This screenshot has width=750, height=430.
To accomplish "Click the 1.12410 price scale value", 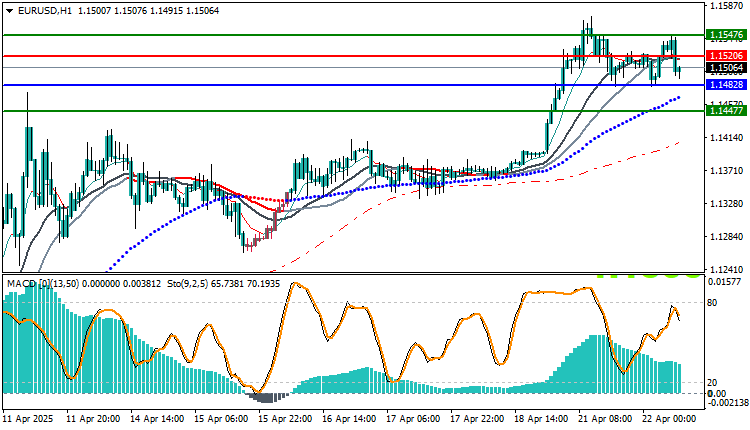I will tap(727, 270).
